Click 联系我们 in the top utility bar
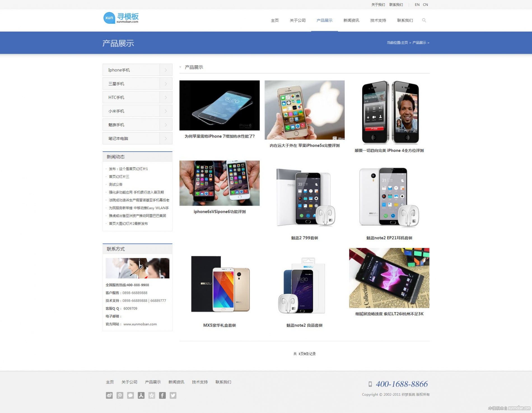This screenshot has height=413, width=532. (396, 4)
